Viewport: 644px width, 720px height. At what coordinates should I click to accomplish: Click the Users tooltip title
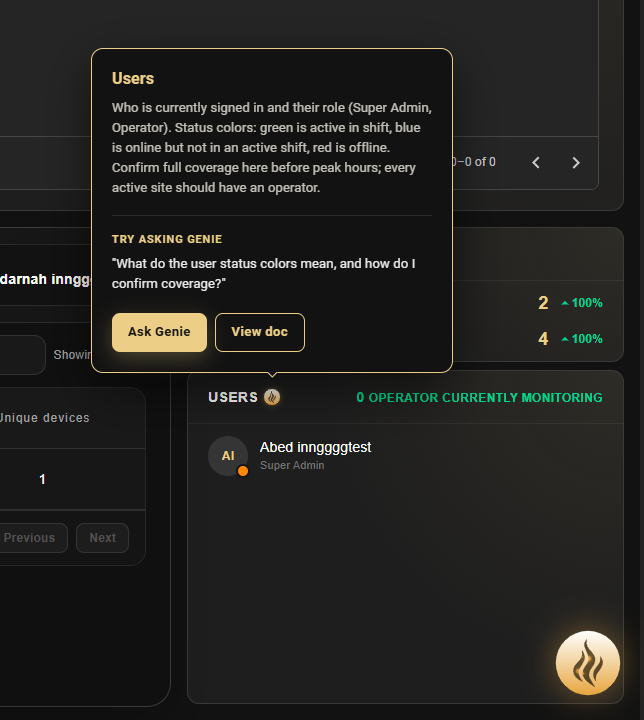coord(133,79)
